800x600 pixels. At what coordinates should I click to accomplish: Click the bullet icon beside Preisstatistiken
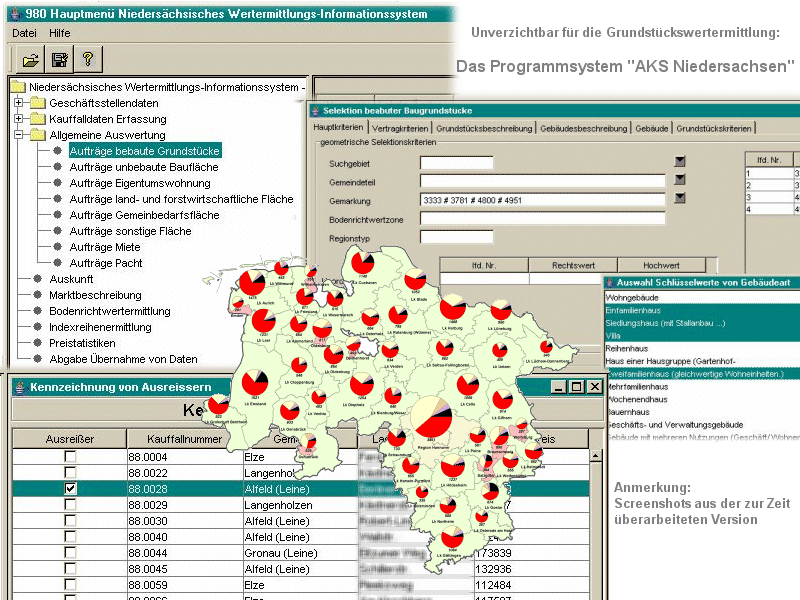tap(38, 343)
